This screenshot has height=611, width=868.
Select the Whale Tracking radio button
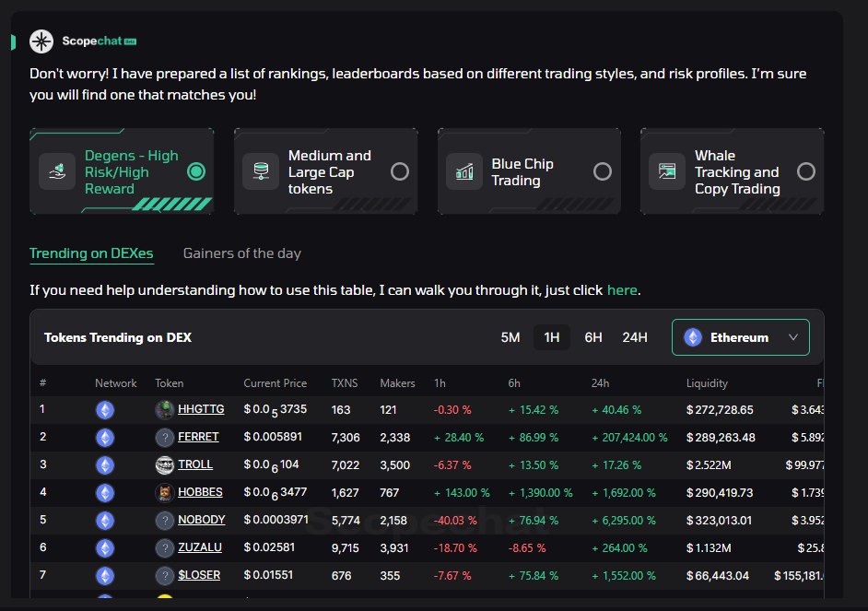[x=805, y=170]
